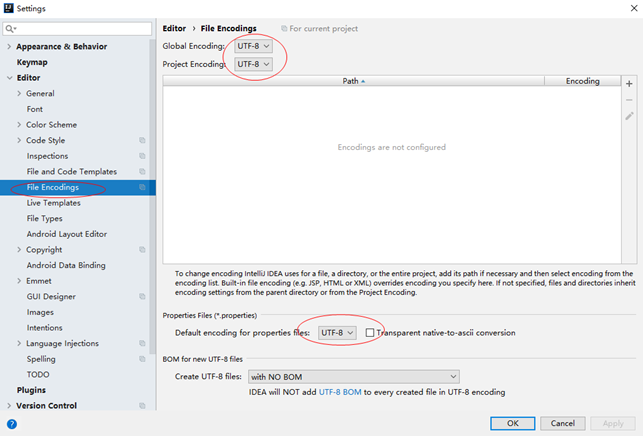Open Android Layout Editor settings

(x=66, y=234)
